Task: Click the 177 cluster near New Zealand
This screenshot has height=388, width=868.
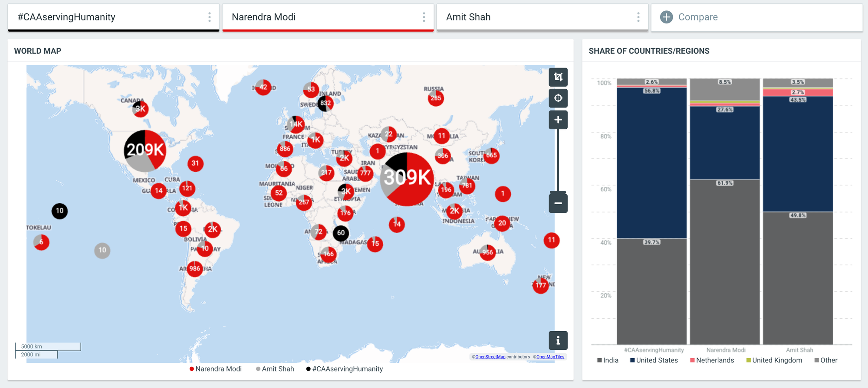Action: click(x=540, y=285)
